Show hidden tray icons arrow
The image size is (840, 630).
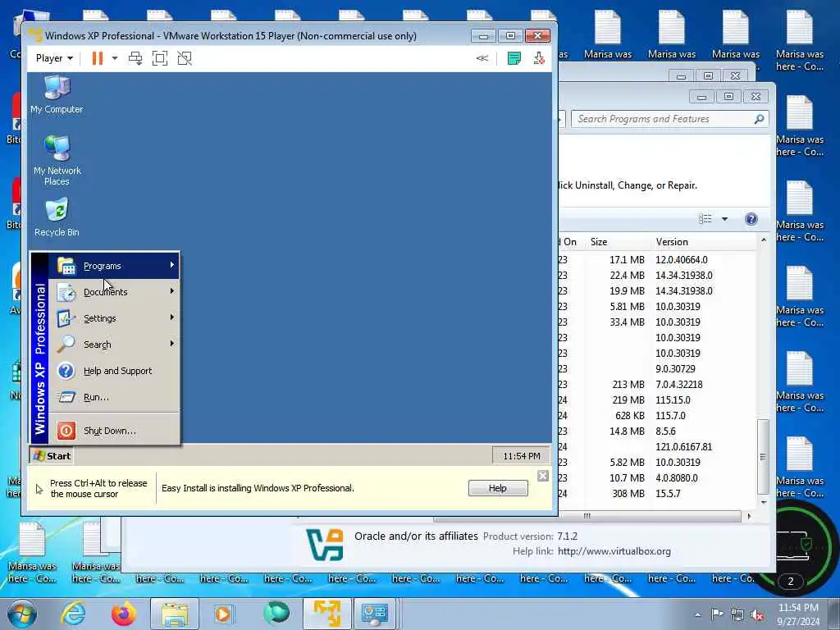point(697,614)
